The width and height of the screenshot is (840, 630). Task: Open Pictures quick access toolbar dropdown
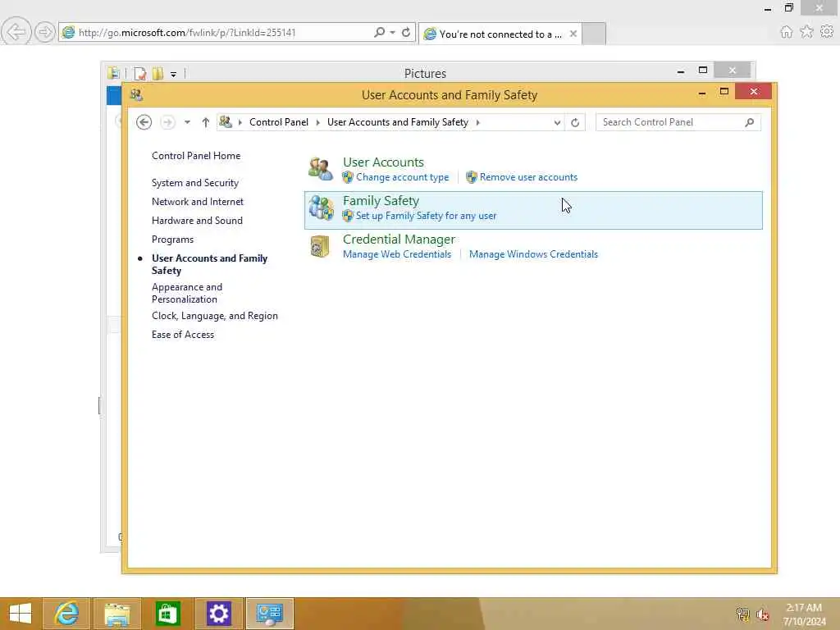click(x=174, y=74)
